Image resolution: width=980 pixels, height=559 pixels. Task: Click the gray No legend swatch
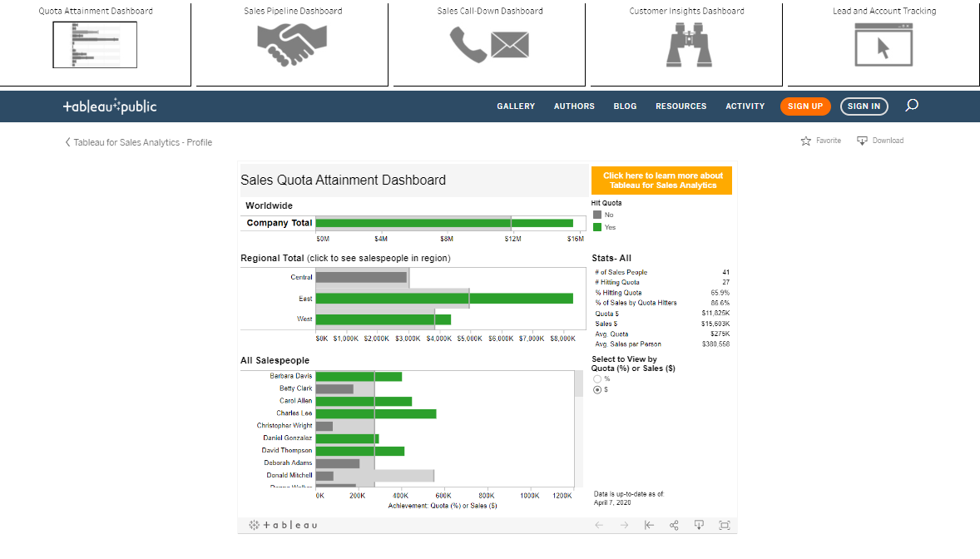(x=597, y=215)
